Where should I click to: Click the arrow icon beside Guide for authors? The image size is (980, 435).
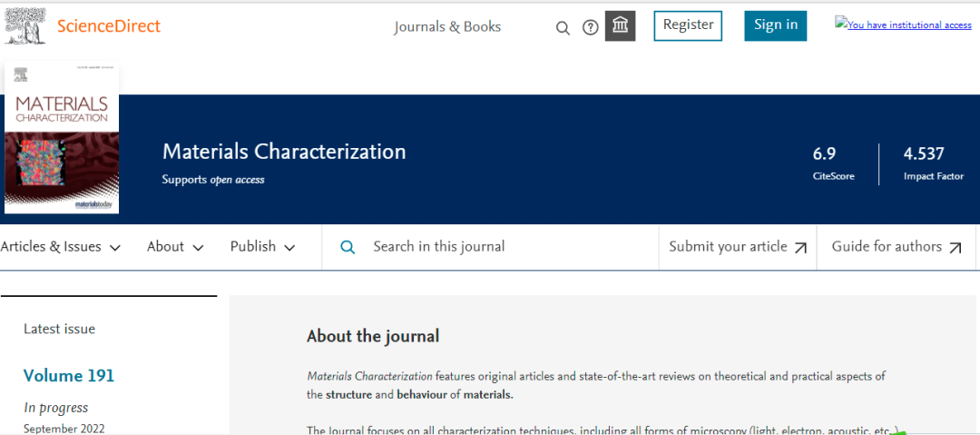tap(955, 248)
